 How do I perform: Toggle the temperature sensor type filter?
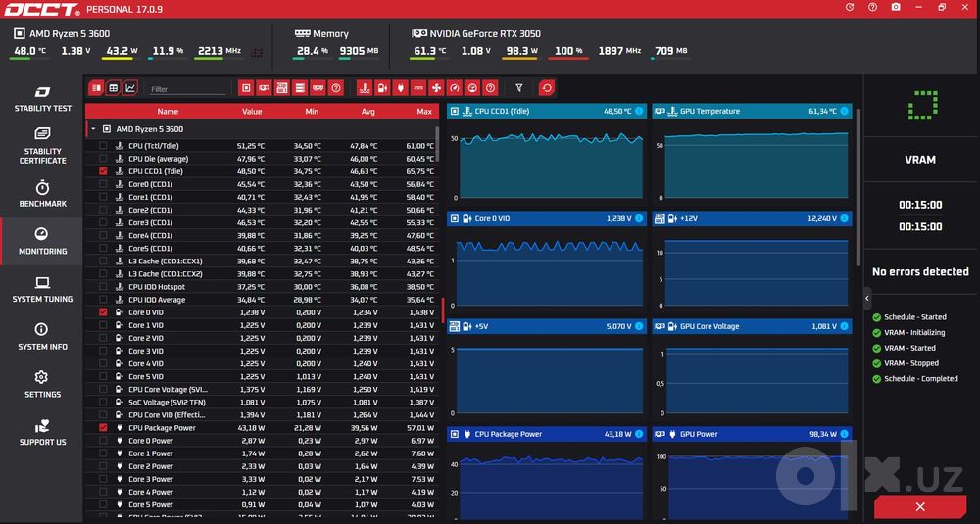365,88
